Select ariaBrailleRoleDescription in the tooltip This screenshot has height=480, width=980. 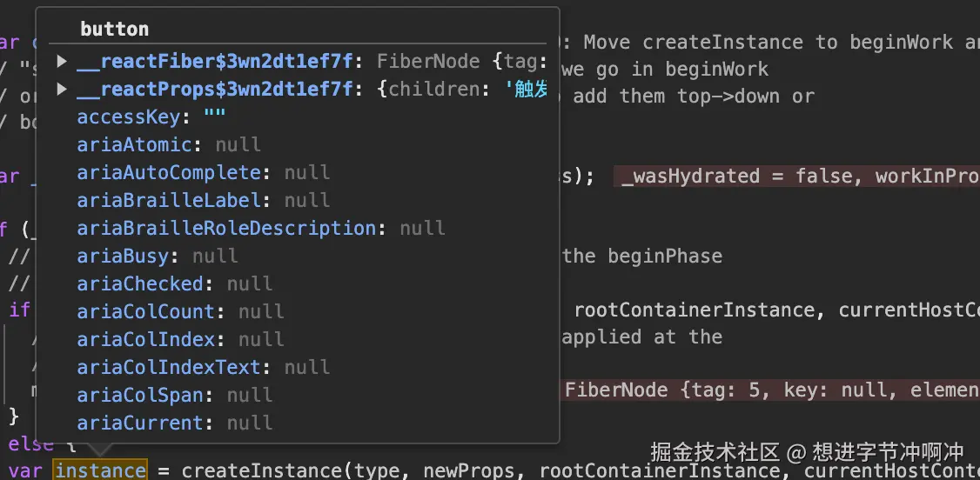225,229
